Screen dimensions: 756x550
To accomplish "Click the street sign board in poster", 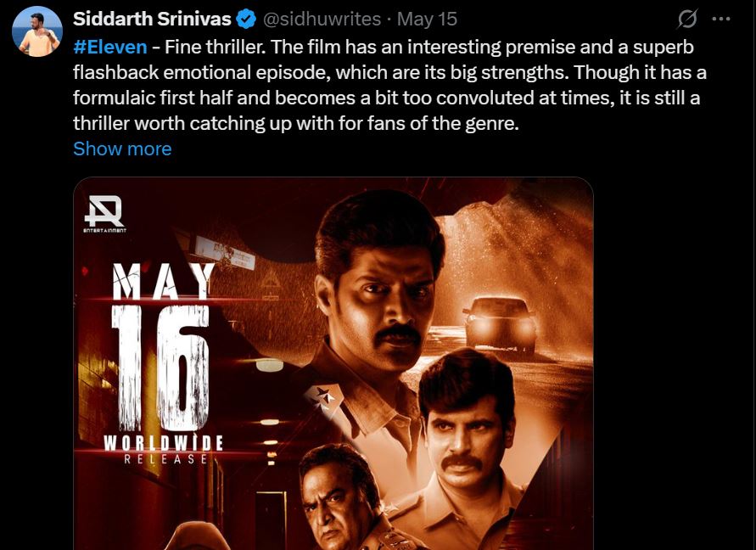I will [x=226, y=253].
